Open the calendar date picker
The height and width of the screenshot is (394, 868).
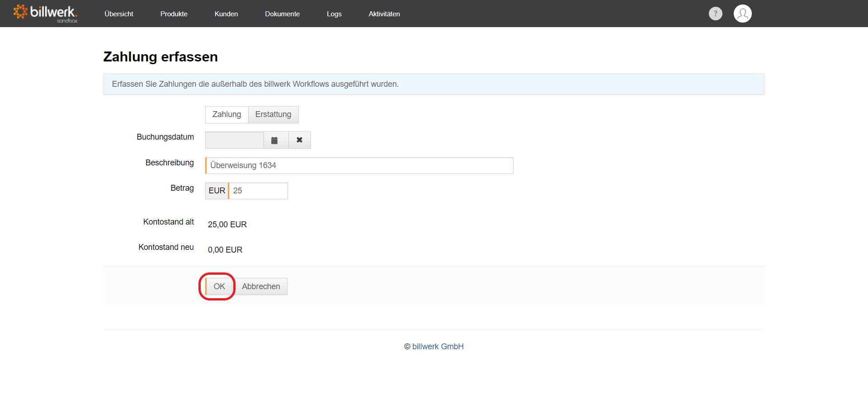(x=276, y=140)
